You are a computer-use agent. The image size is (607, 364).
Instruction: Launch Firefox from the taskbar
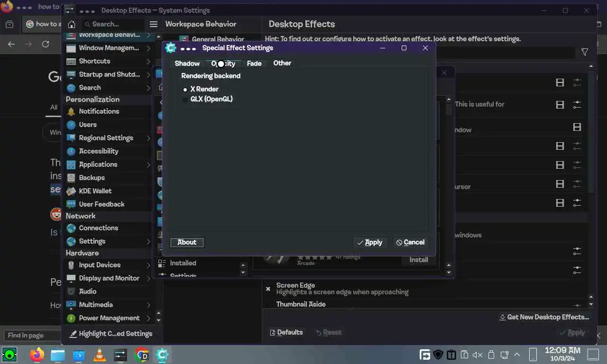point(37,355)
